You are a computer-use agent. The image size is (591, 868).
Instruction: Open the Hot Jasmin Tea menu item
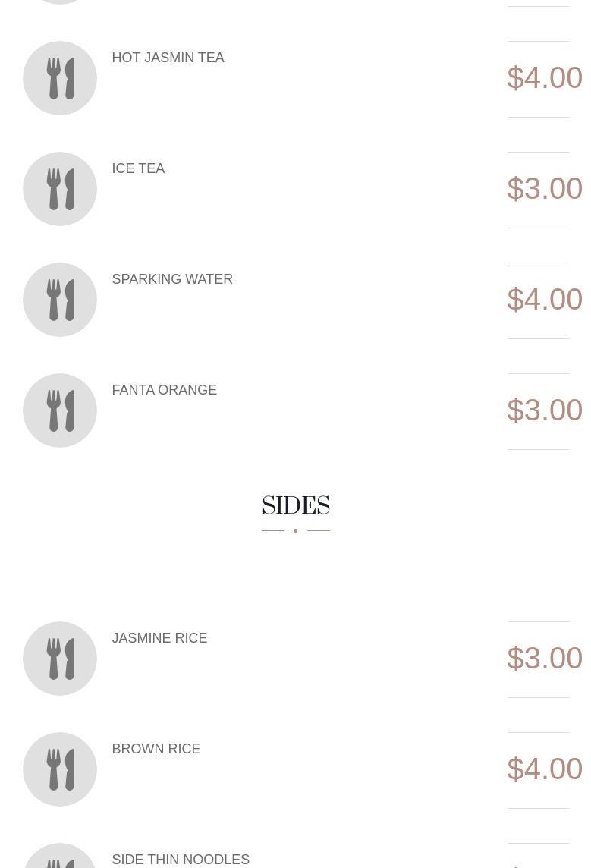point(168,58)
